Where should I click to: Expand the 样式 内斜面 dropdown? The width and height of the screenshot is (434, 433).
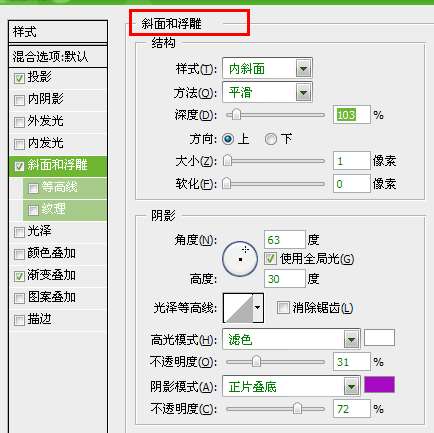pos(303,69)
